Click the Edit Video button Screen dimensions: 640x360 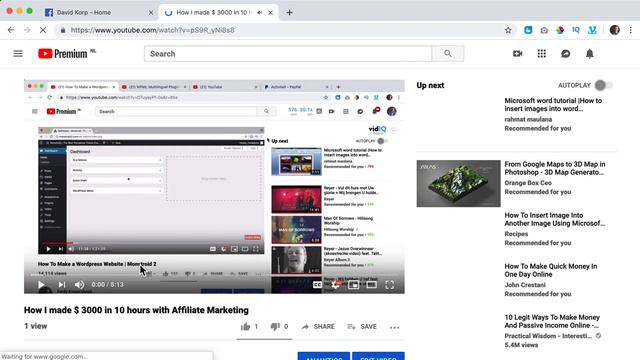[378, 356]
